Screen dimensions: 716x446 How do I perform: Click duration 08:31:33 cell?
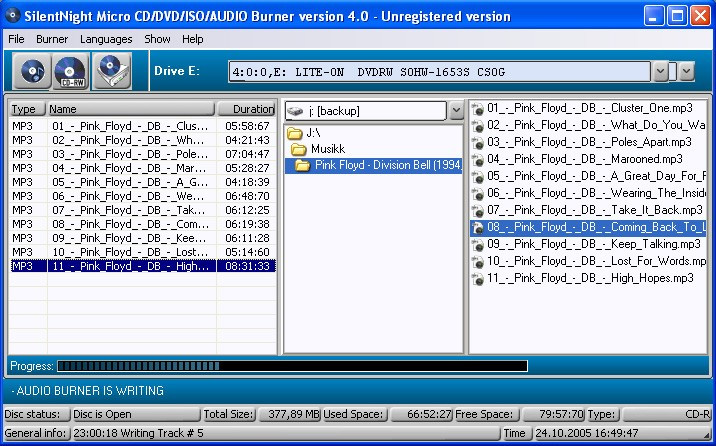pos(247,266)
